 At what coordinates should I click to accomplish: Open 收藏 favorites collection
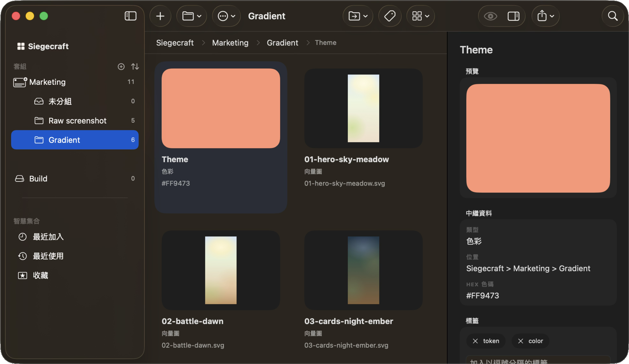pyautogui.click(x=75, y=275)
